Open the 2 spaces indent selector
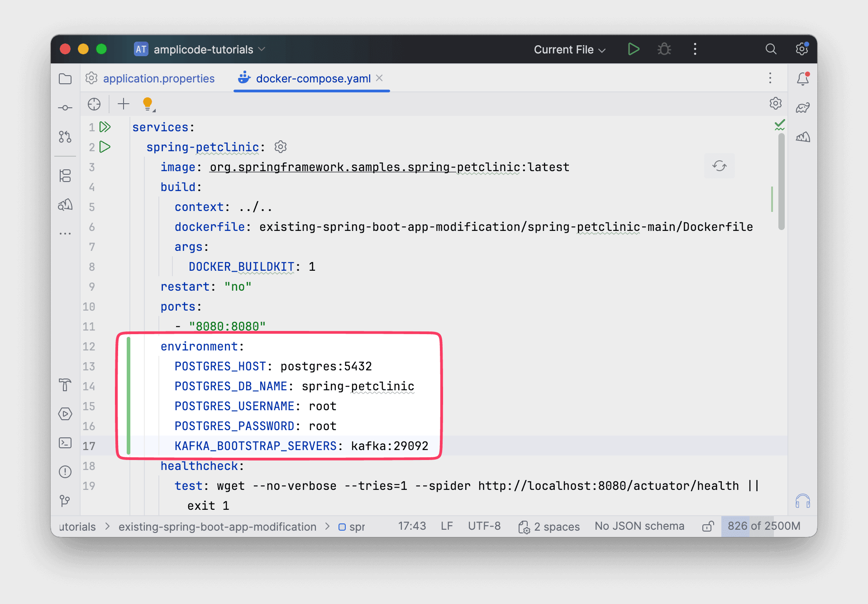The width and height of the screenshot is (868, 604). coord(549,526)
